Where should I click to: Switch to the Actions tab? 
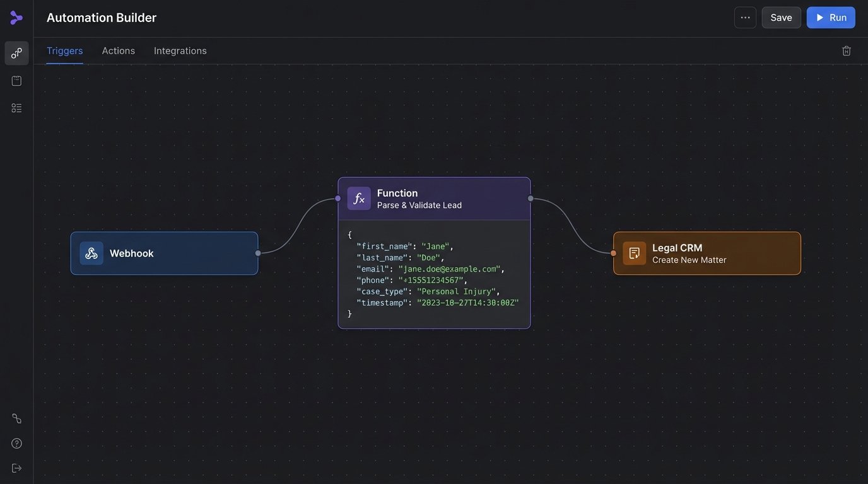tap(119, 51)
